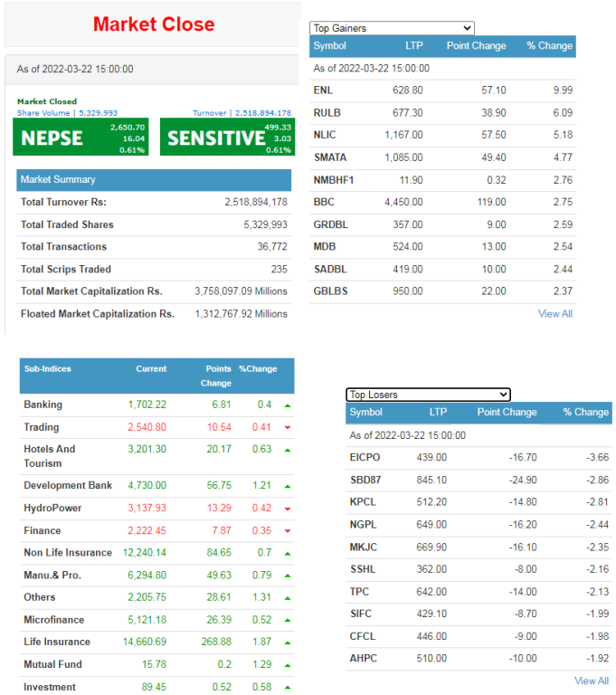Viewport: 616px width, 695px height.
Task: Select BBC symbol in gainers table
Action: pos(324,202)
